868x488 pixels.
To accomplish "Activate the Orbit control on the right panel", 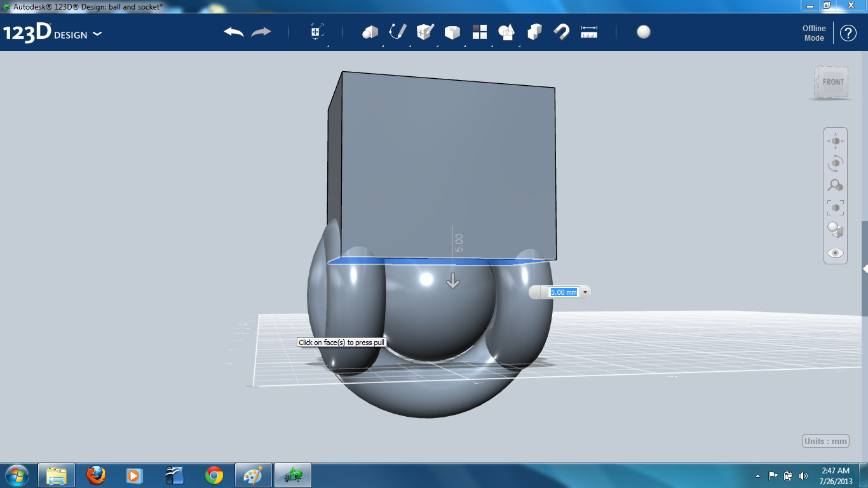I will pos(835,163).
